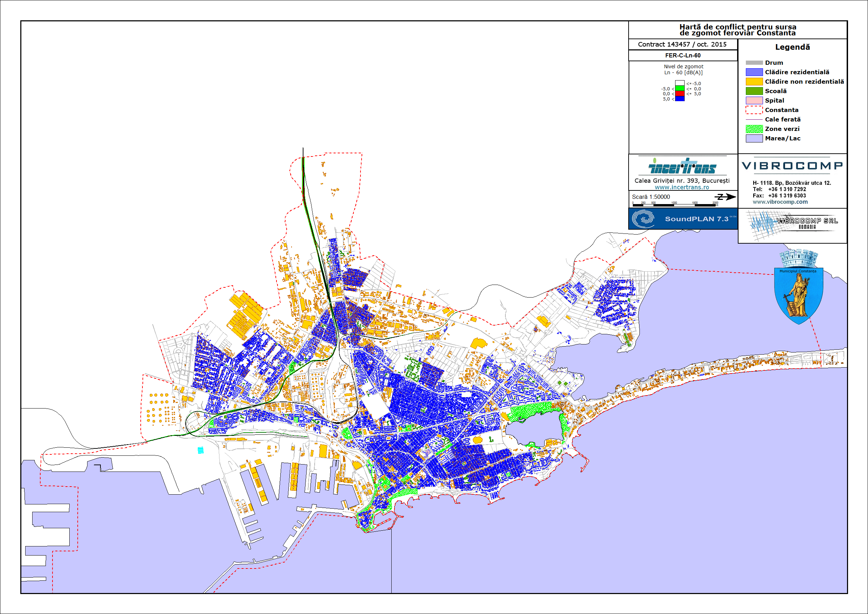Click the pink Spital legend swatch

tap(754, 100)
